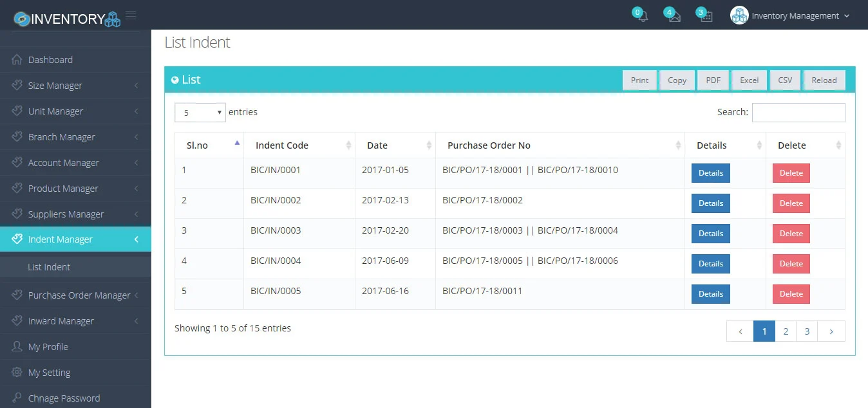Delete the BIC/IN/0004 indent
The image size is (868, 408).
791,264
